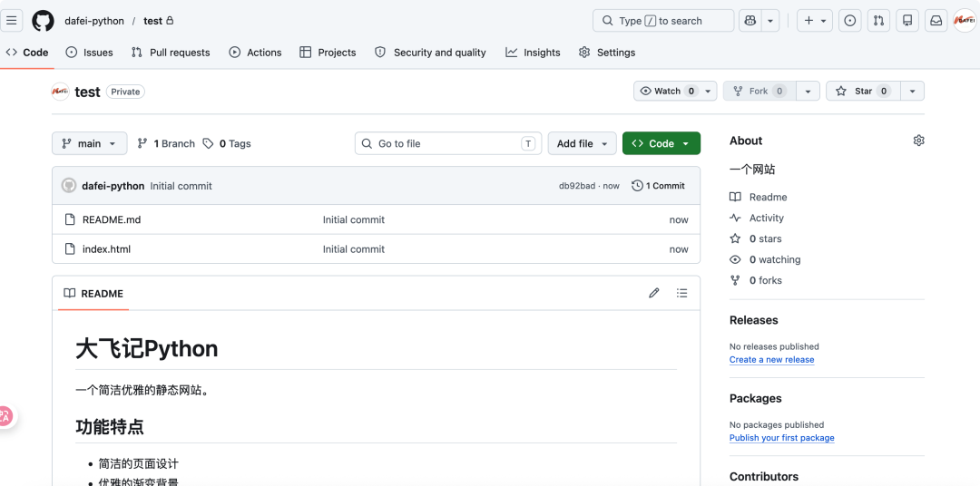Switch to the Code tab

[27, 53]
